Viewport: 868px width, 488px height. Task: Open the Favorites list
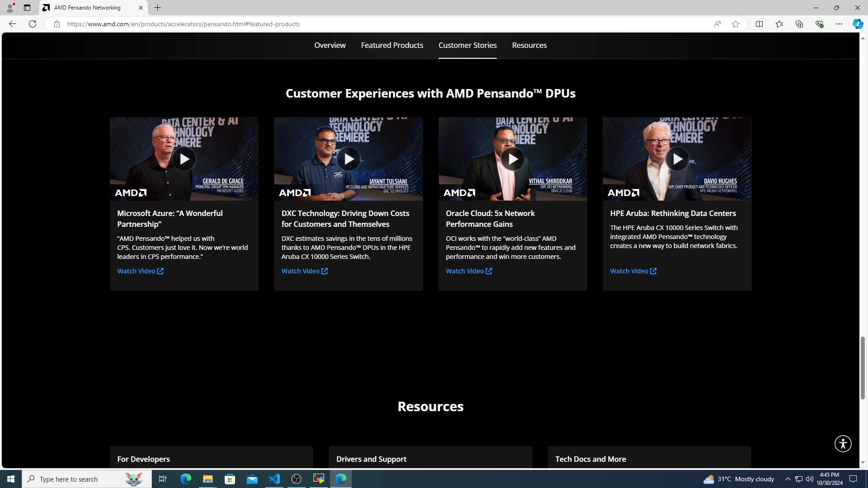click(x=779, y=24)
